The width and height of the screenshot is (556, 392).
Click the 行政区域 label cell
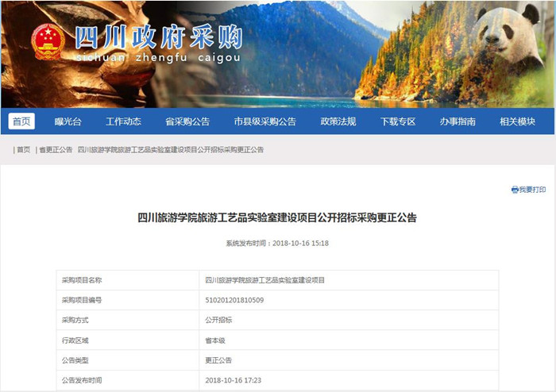pyautogui.click(x=128, y=340)
